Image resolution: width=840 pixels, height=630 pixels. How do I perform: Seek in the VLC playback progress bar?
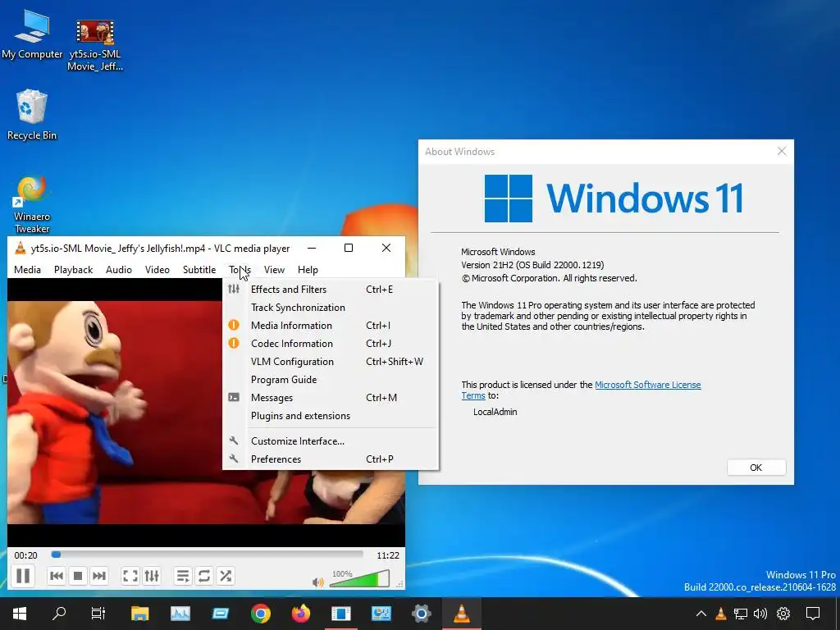pyautogui.click(x=208, y=555)
